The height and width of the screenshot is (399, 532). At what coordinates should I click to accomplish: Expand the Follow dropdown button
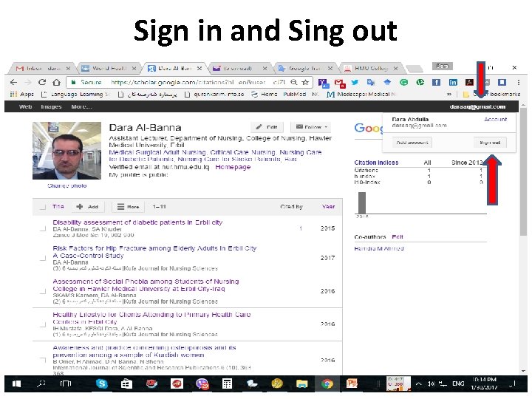tap(311, 127)
